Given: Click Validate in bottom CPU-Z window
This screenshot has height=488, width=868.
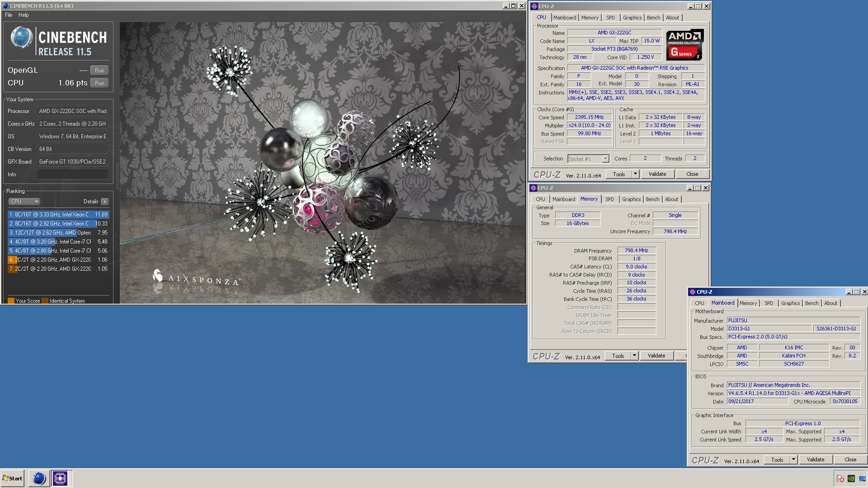Looking at the screenshot, I should tap(816, 460).
